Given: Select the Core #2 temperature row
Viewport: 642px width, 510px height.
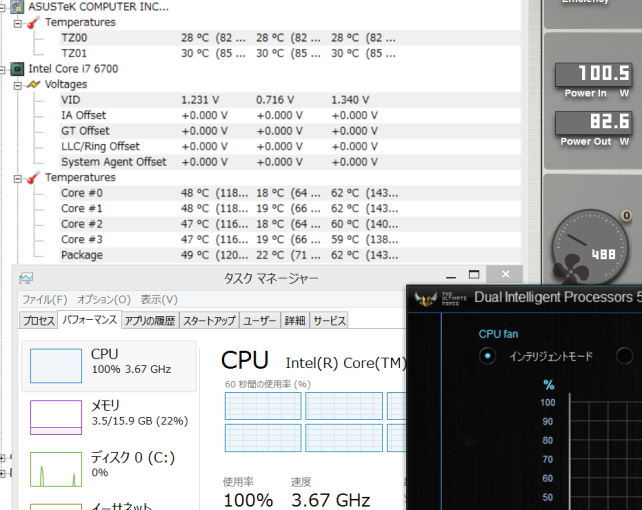Looking at the screenshot, I should (x=290, y=224).
